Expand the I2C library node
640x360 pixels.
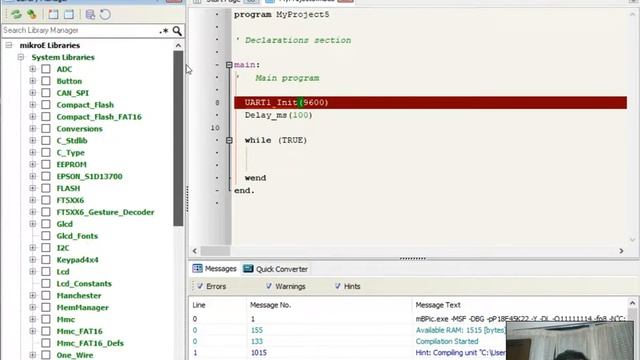[33, 248]
